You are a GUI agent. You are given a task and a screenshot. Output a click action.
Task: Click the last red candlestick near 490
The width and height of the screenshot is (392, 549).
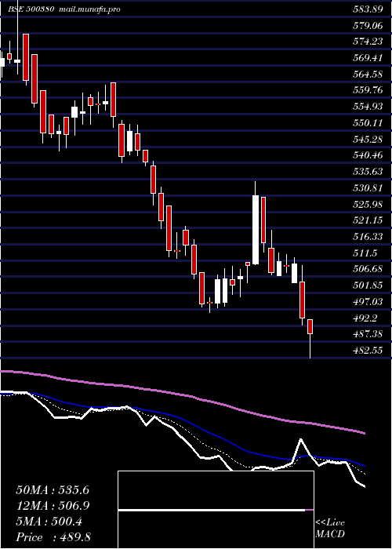[x=310, y=327]
